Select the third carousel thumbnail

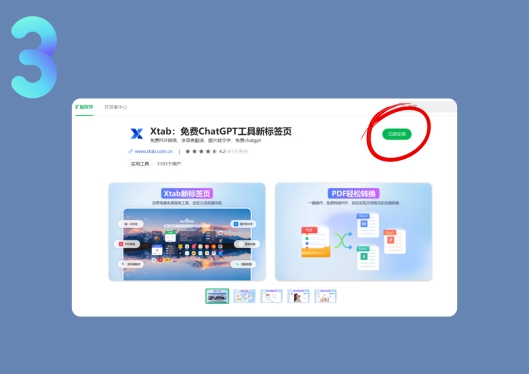(271, 296)
